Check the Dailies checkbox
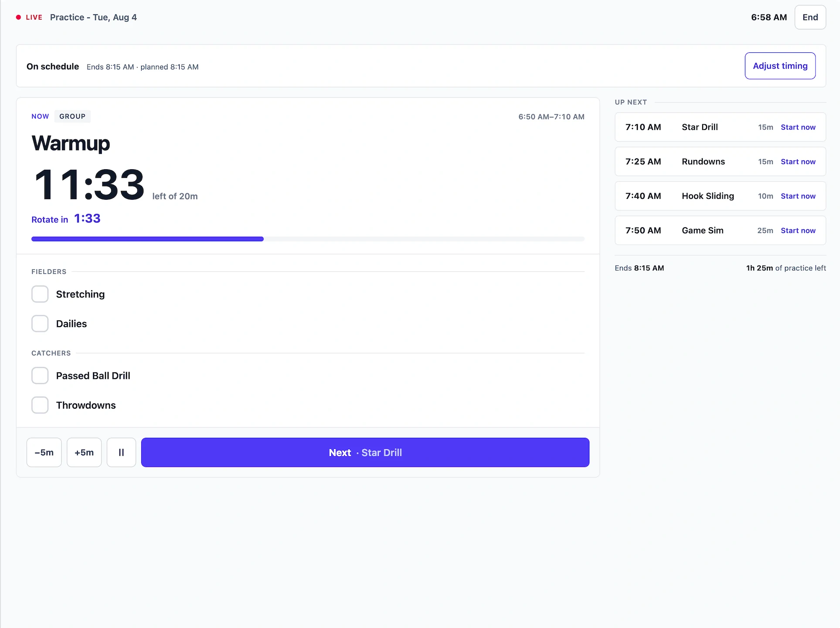 click(x=40, y=324)
